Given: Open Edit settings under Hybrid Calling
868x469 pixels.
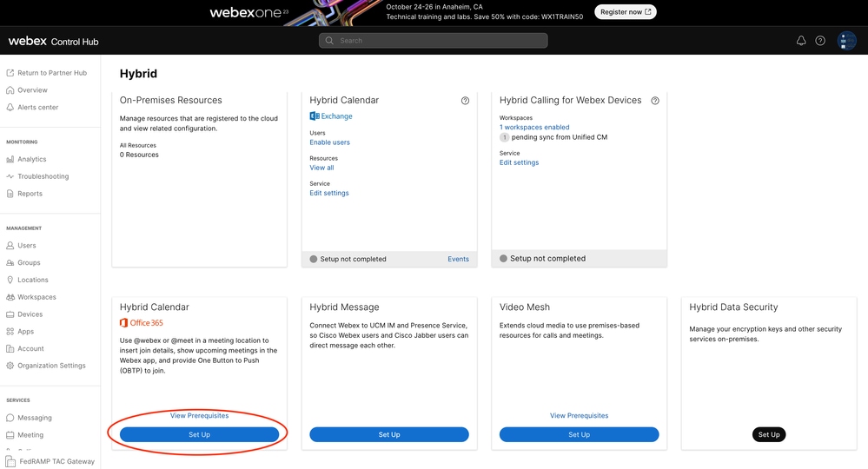Looking at the screenshot, I should tap(519, 162).
